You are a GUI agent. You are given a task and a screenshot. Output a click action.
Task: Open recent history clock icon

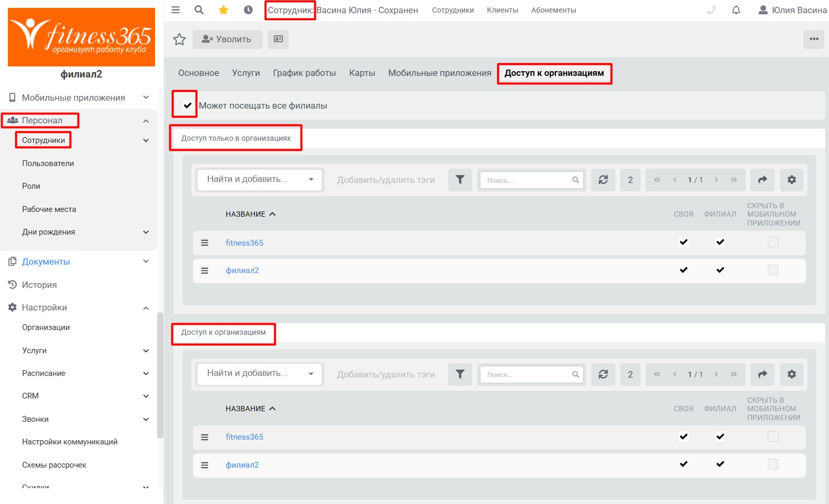248,10
